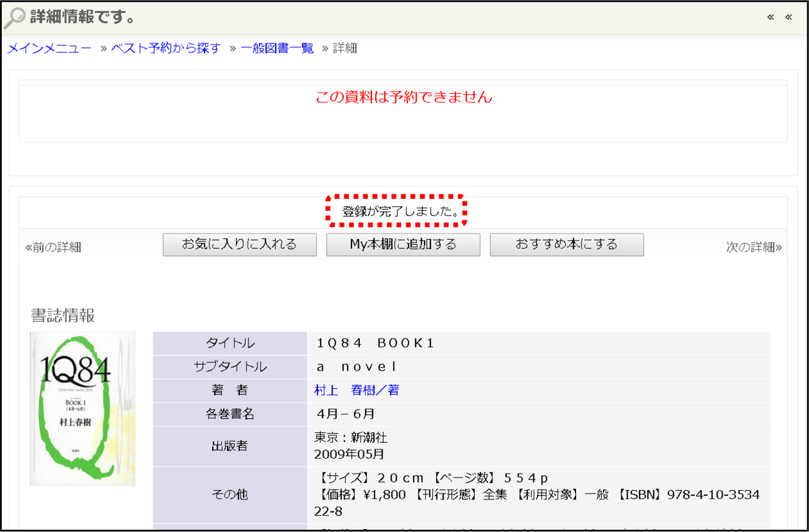Screen dimensions: 809x532
Task: Navigate to «前の詳細 previous record
Action: click(x=53, y=247)
